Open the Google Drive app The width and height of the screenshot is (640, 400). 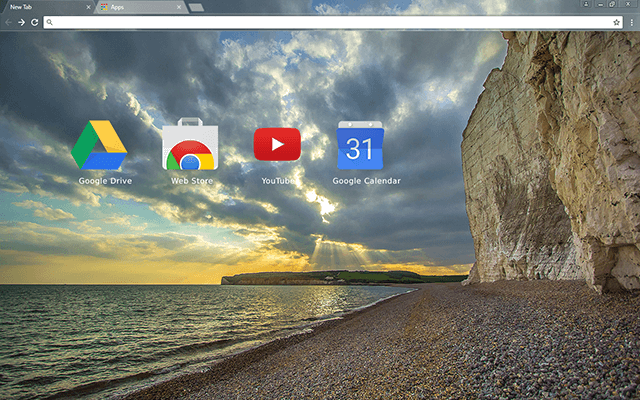[x=99, y=145]
